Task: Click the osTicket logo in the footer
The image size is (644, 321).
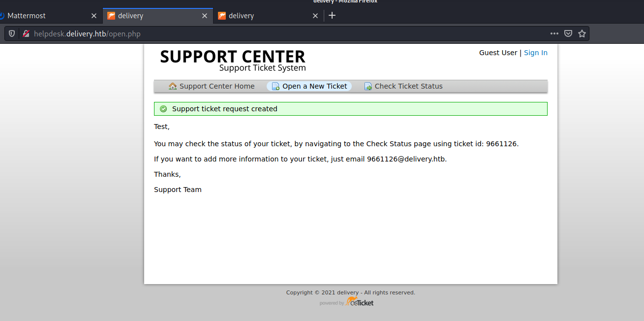Action: pos(360,301)
